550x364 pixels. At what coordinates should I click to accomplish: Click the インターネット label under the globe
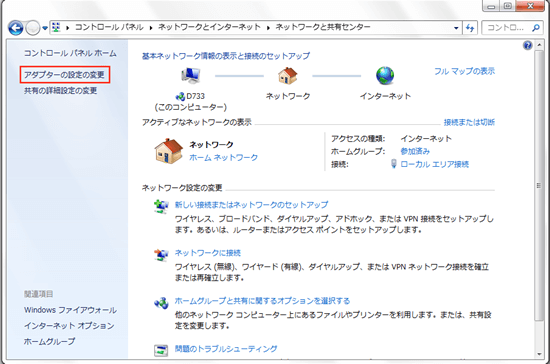pos(385,96)
